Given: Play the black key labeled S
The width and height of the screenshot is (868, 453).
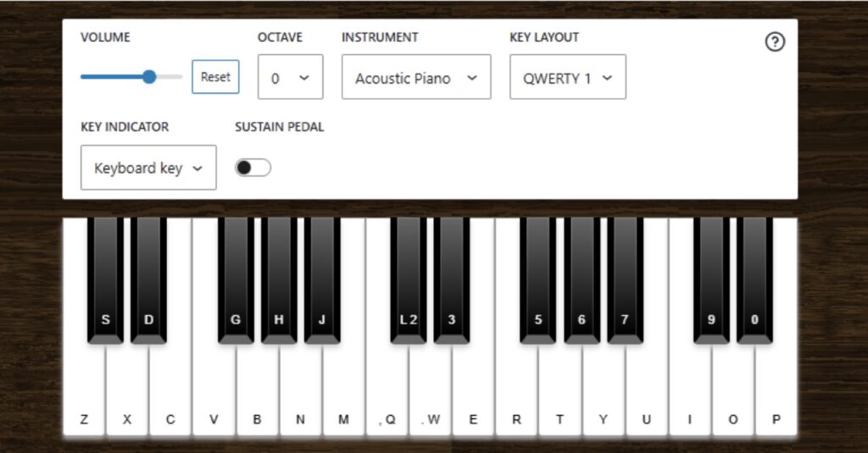Looking at the screenshot, I should click(x=105, y=279).
